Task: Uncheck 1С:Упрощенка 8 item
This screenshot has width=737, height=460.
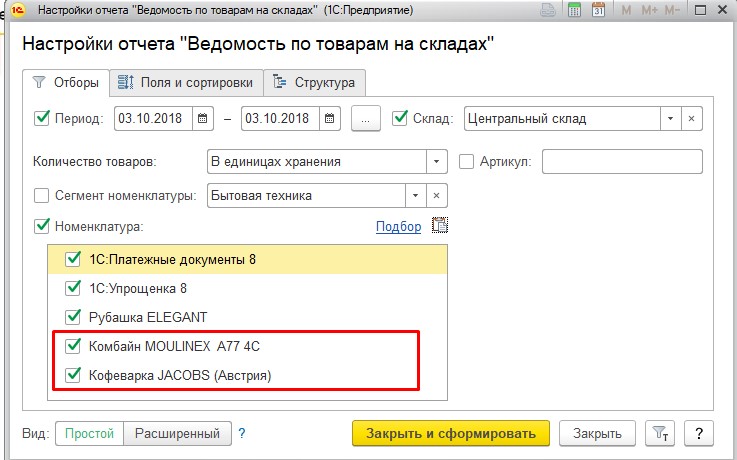Action: click(73, 288)
